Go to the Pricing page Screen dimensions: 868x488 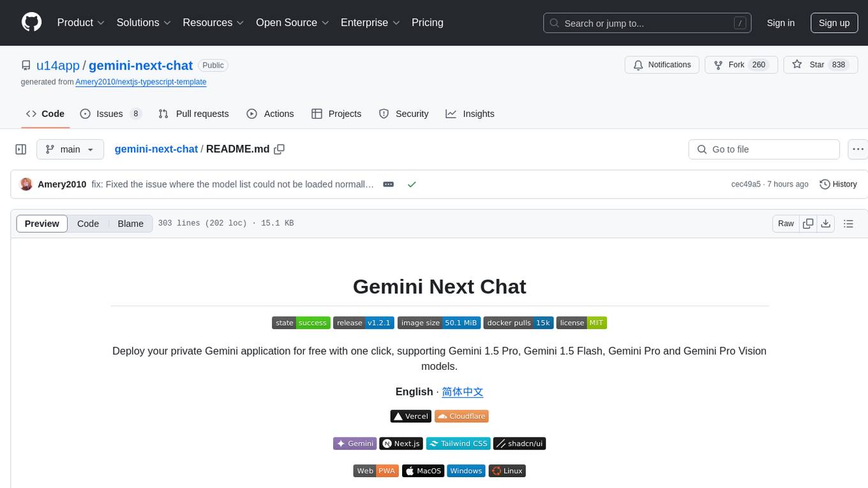click(x=428, y=22)
